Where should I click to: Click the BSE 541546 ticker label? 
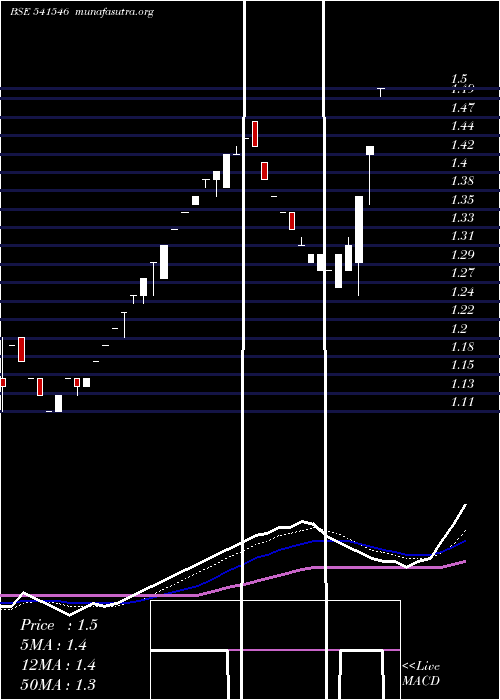pyautogui.click(x=39, y=12)
